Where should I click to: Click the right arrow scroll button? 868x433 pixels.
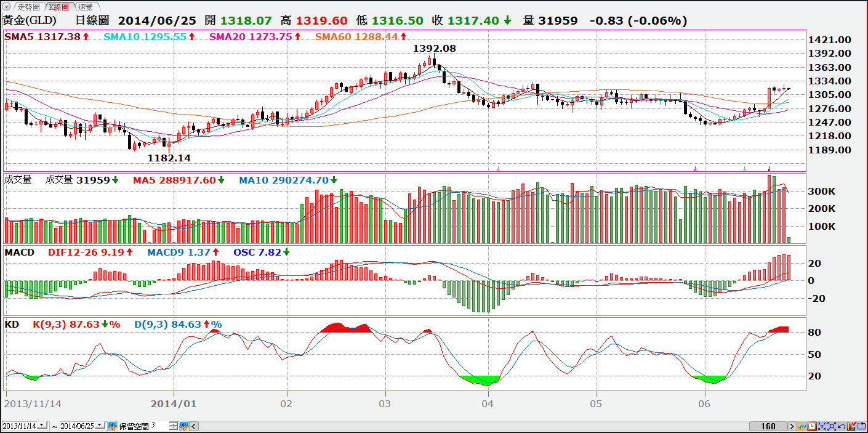(792, 426)
